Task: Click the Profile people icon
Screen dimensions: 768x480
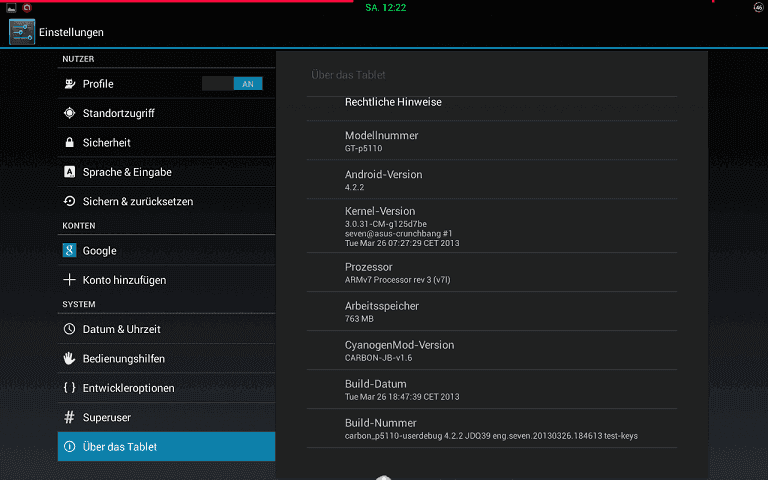Action: pyautogui.click(x=70, y=84)
